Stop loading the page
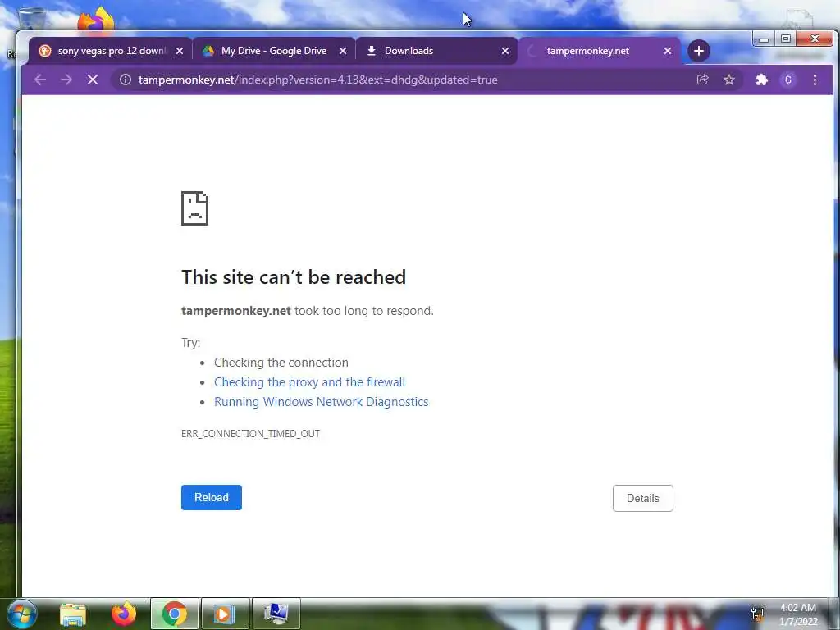 (93, 80)
